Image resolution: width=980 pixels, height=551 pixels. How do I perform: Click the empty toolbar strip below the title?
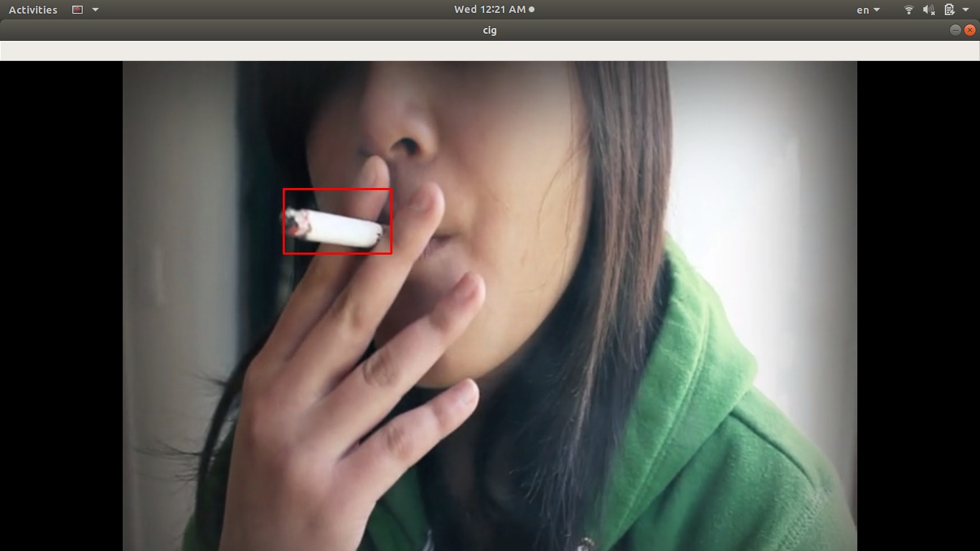(x=489, y=51)
